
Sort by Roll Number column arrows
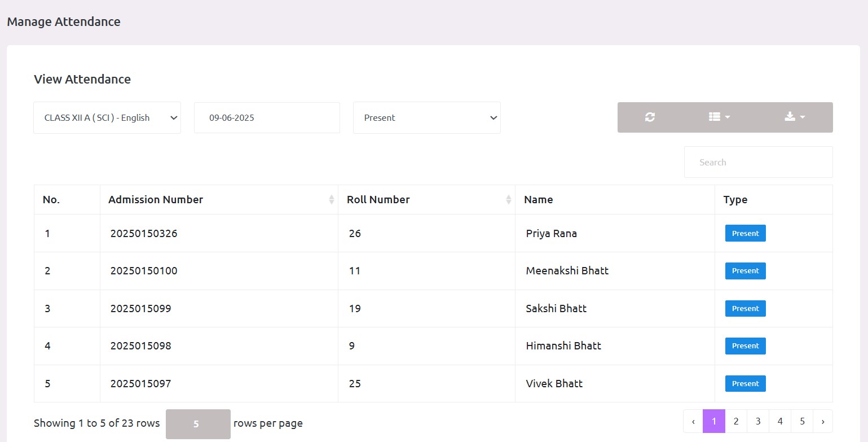(x=509, y=199)
